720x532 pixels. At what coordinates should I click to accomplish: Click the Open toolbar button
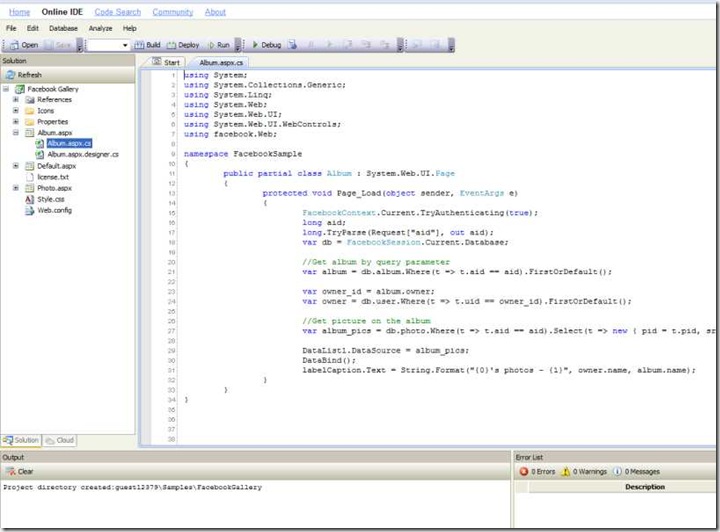point(24,45)
